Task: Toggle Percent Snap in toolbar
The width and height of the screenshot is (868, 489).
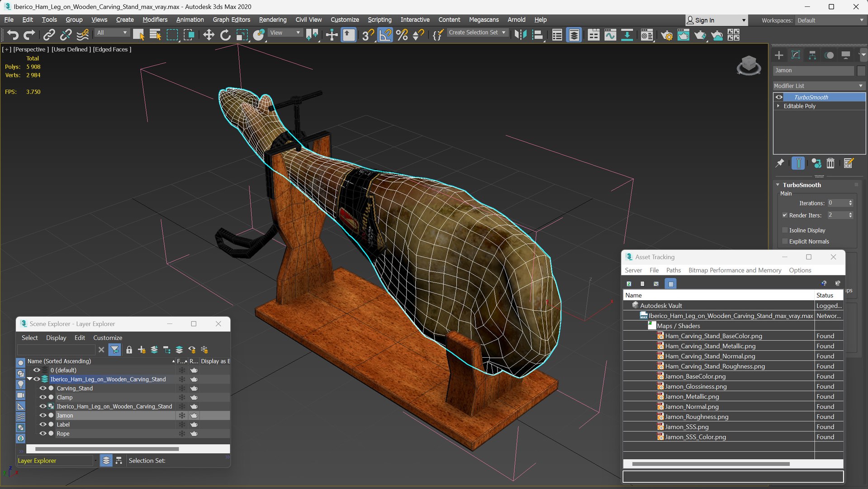Action: (x=402, y=35)
